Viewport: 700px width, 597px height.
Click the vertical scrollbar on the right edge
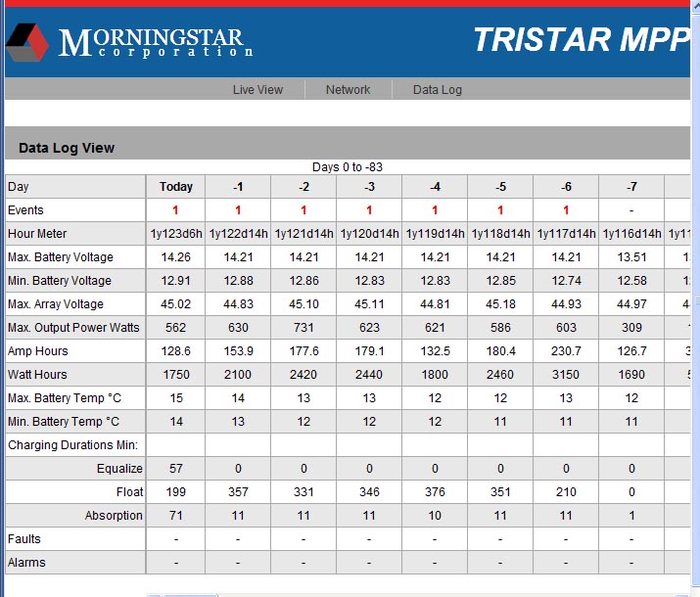pos(695,298)
